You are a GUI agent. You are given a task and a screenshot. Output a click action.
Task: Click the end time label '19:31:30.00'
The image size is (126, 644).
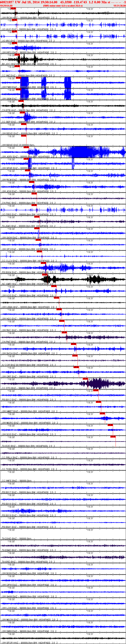(119, 6)
